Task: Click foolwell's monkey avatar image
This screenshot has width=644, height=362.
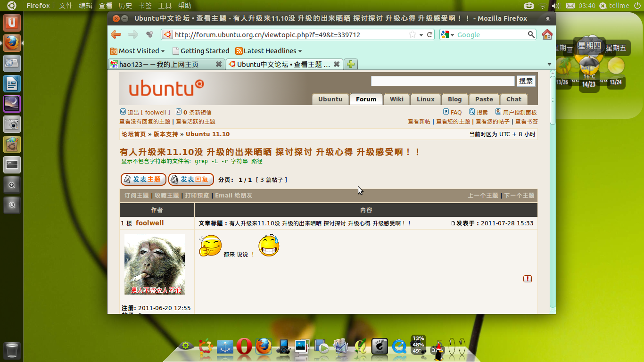Action: click(155, 264)
